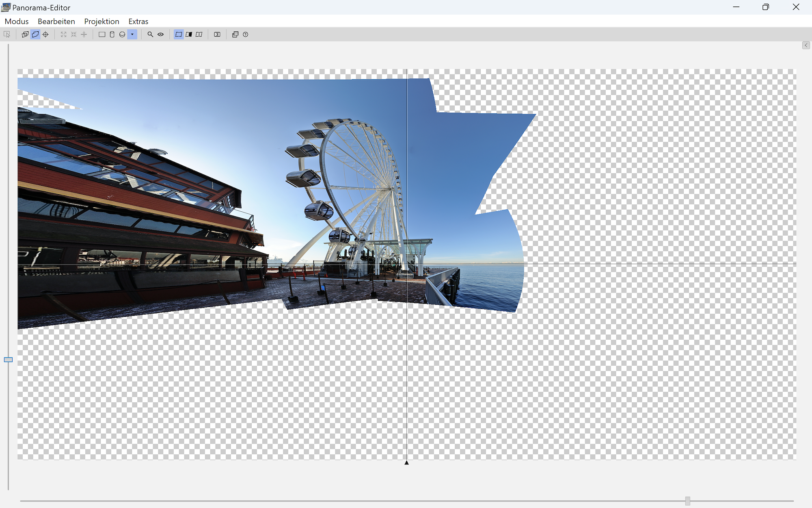Screen dimensions: 812x508
Task: Toggle the half-shaded seam display mode icon
Action: [189, 35]
